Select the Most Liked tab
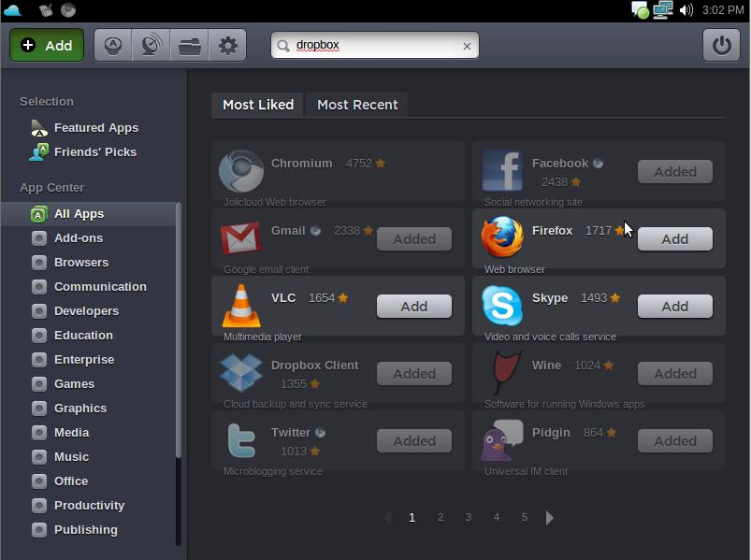Viewport: 751px width, 560px height. pyautogui.click(x=258, y=105)
